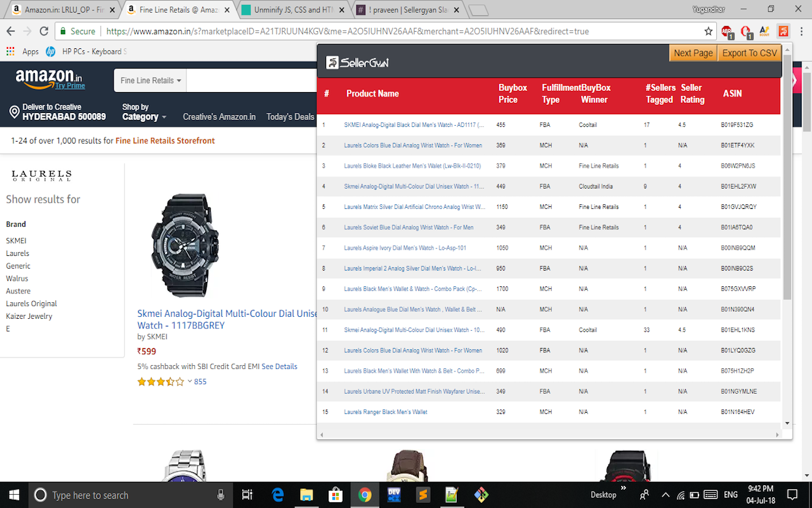Click the Cortana microphone icon
Viewport: 812px width, 508px height.
tap(221, 495)
